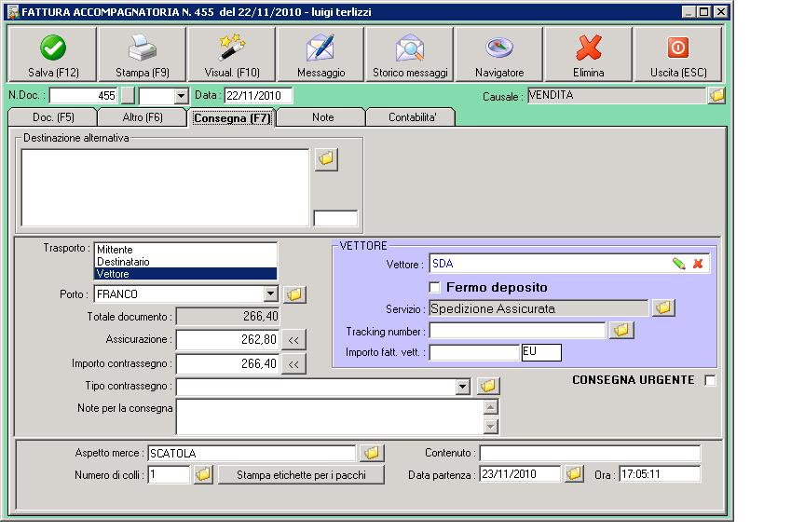This screenshot has width=791, height=532.
Task: Click the Assicurazione 262,80 field
Action: (227, 340)
